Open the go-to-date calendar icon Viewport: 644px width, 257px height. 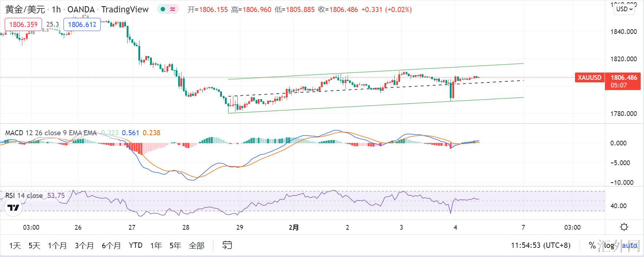[x=227, y=245]
